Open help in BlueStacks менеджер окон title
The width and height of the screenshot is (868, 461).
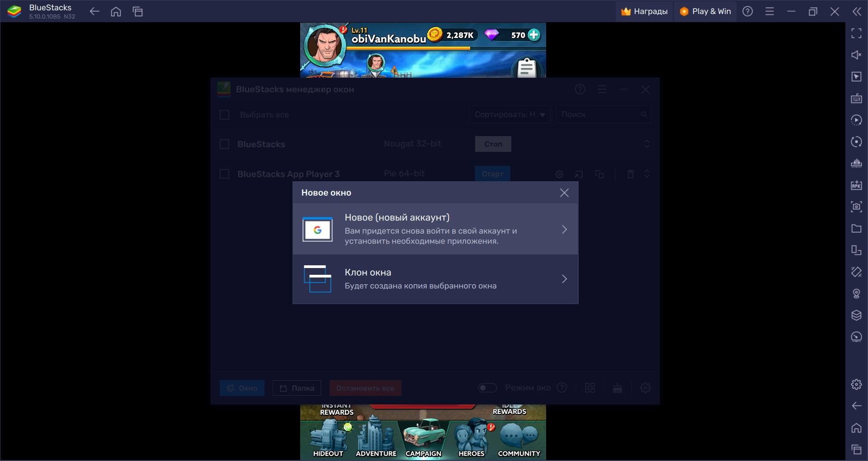point(580,89)
